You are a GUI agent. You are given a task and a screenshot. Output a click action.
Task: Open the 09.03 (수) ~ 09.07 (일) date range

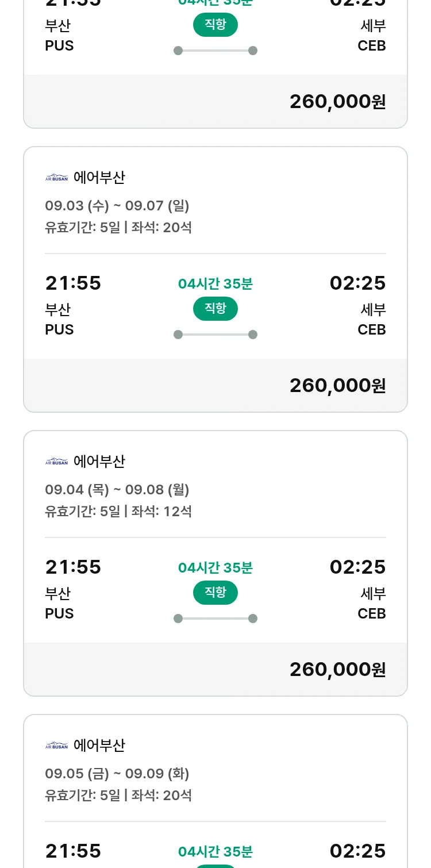click(x=117, y=206)
